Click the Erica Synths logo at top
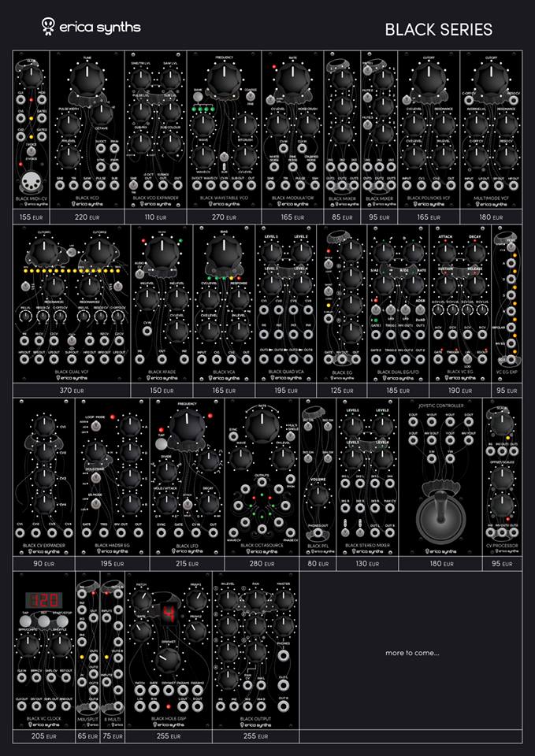Viewport: 535px width, 756px height. 91,26
